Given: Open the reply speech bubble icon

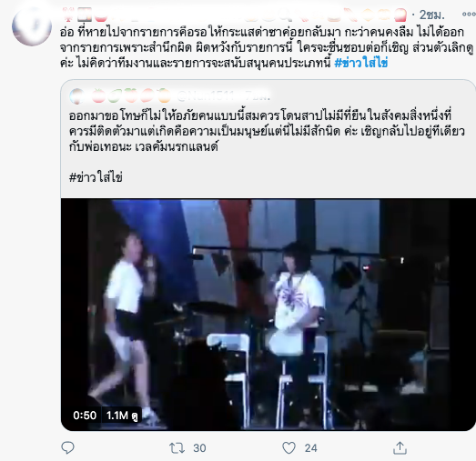Looking at the screenshot, I should 67,448.
